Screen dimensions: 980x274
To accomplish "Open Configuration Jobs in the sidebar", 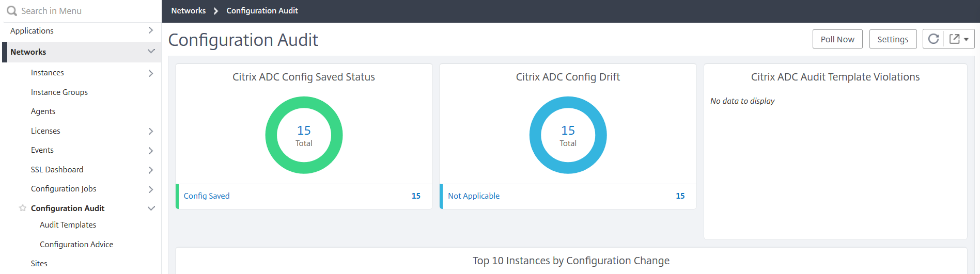I will 64,189.
